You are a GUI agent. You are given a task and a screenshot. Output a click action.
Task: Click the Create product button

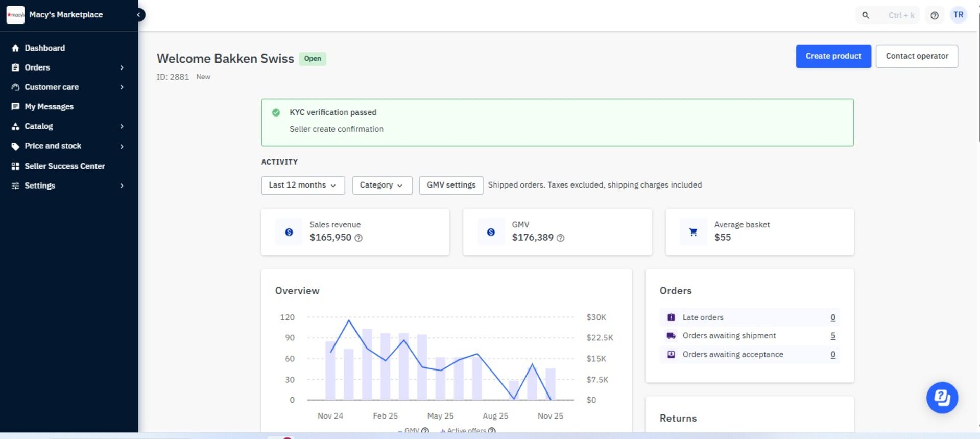[x=833, y=56]
